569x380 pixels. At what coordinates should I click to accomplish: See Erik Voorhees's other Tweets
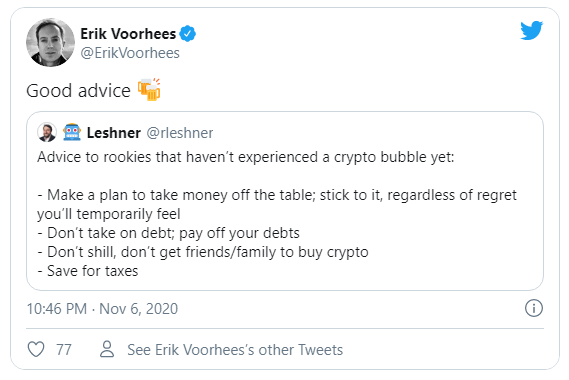pos(235,350)
